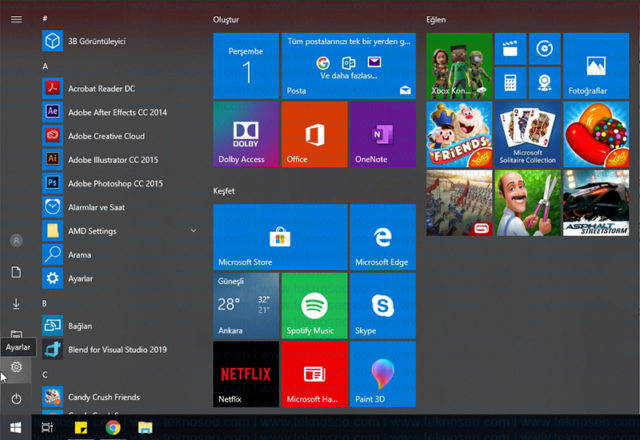Click the Ayarlar gear in sidebar
This screenshot has height=440, width=640.
coord(16,367)
